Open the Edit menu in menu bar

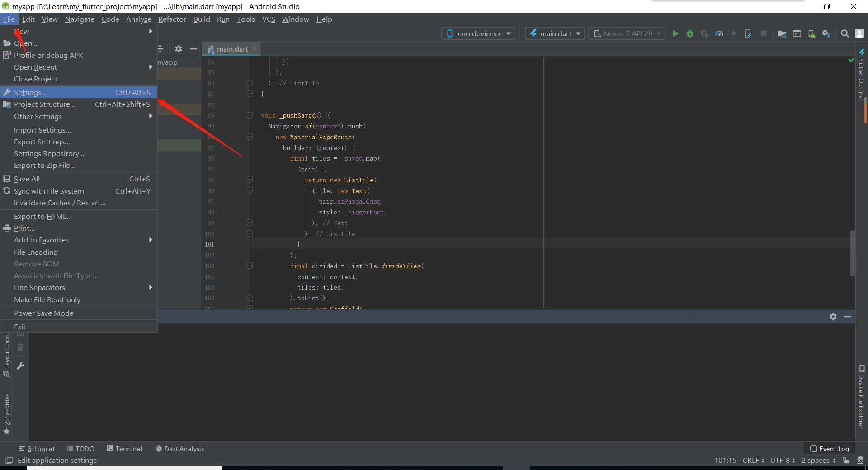[x=28, y=19]
